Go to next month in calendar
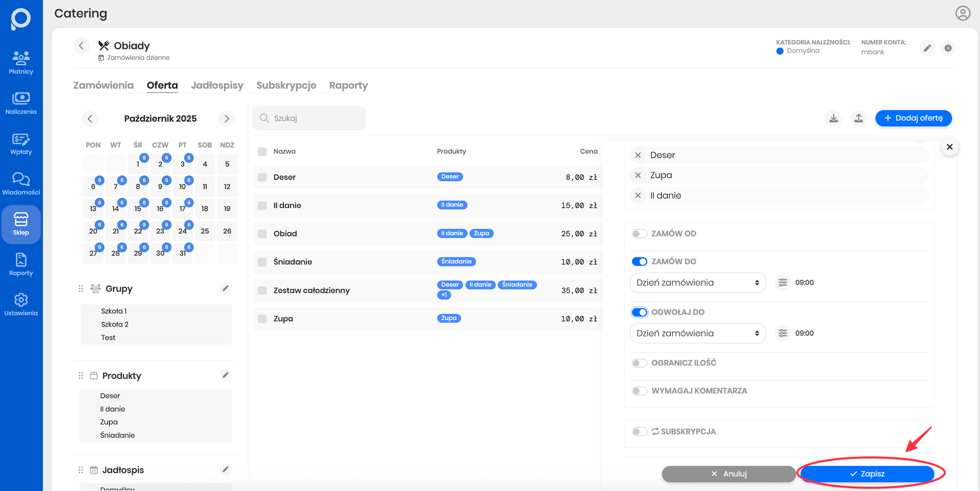 [226, 118]
